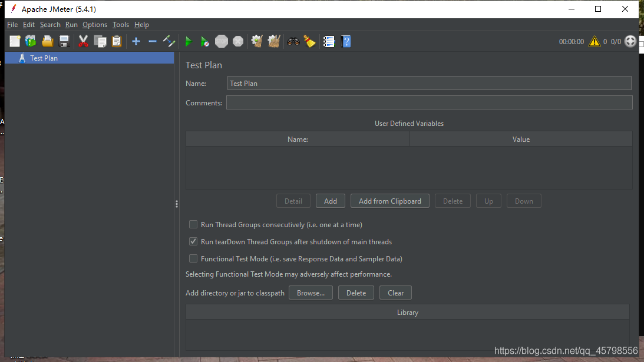Click the Up button

(488, 201)
